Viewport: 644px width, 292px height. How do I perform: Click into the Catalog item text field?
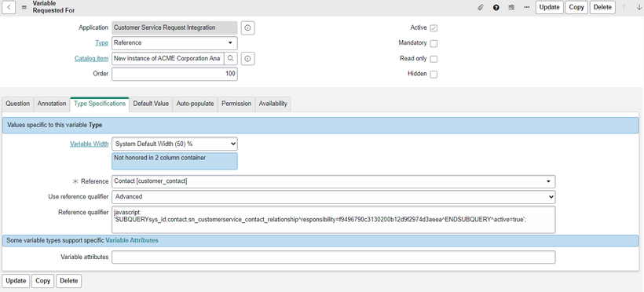click(x=168, y=58)
